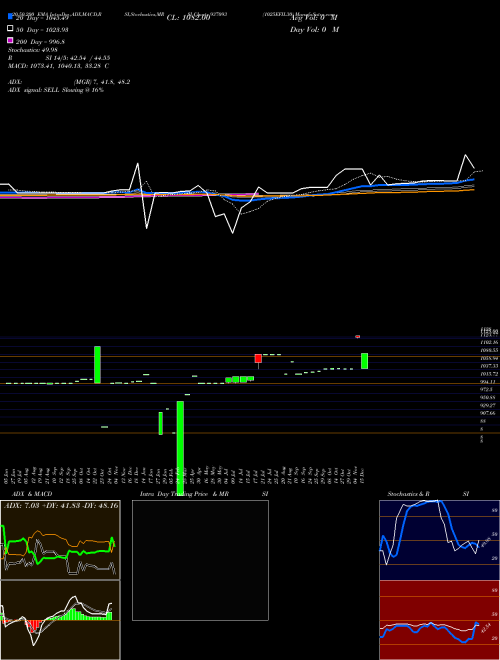Click the 929.27 price axis label
The height and width of the screenshot is (660, 500).
tap(489, 405)
